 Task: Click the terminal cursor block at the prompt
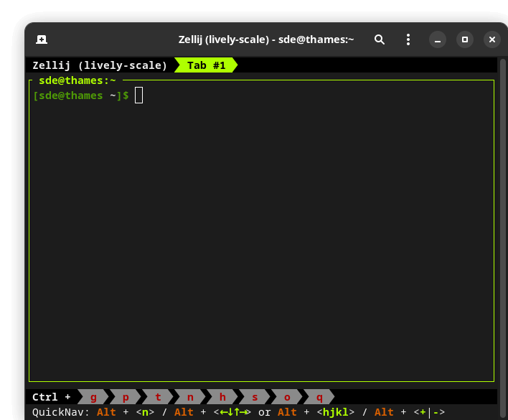pyautogui.click(x=138, y=95)
